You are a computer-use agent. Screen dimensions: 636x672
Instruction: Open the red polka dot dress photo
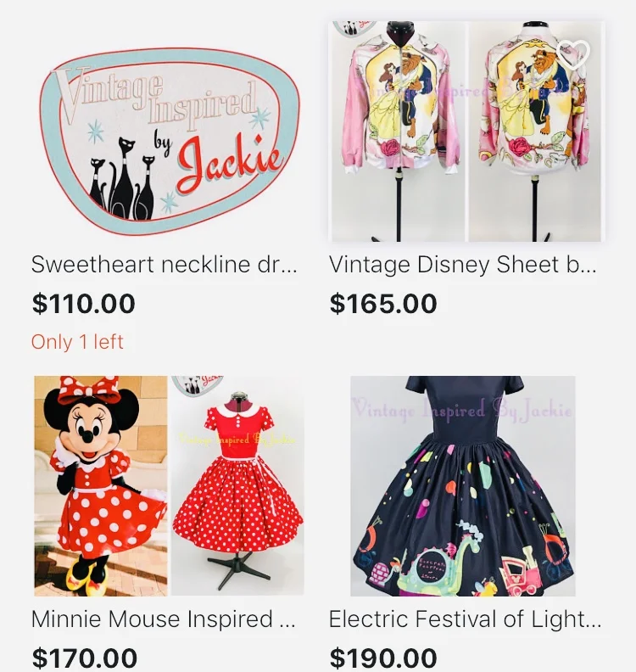[x=237, y=486]
